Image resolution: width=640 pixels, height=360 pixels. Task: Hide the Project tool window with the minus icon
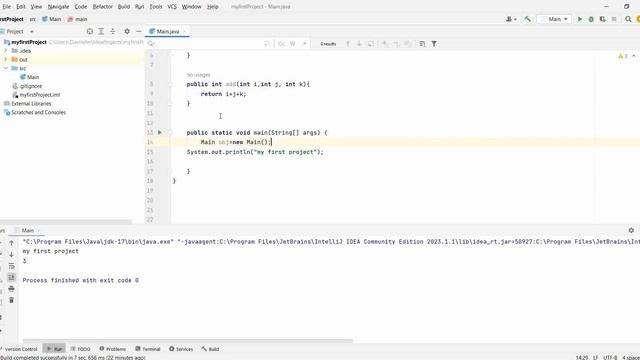138,31
